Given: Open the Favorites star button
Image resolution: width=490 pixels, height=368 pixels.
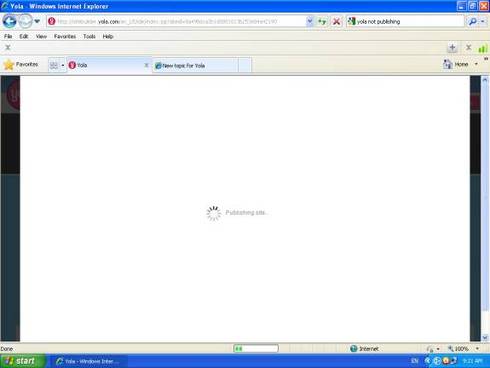Looking at the screenshot, I should [x=21, y=64].
